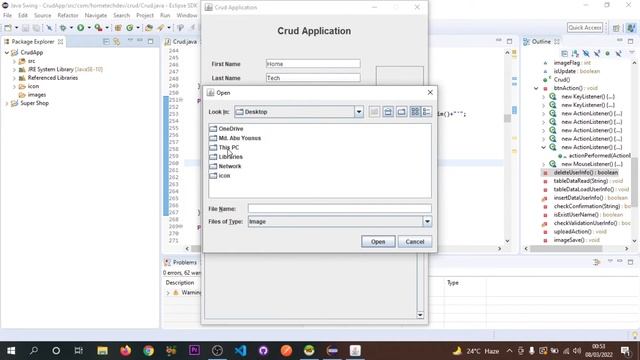Click editor vertical scrollbar thumb
The height and width of the screenshot is (360, 640).
coord(507,118)
